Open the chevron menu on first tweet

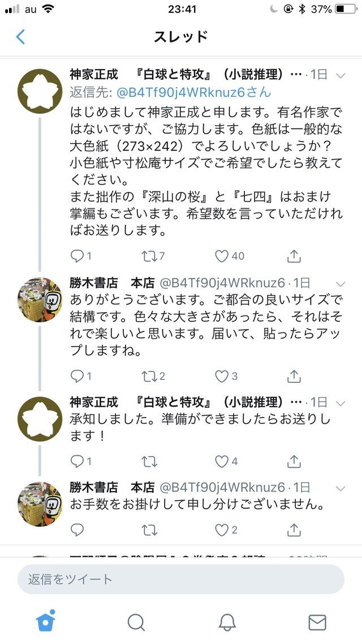click(x=341, y=75)
